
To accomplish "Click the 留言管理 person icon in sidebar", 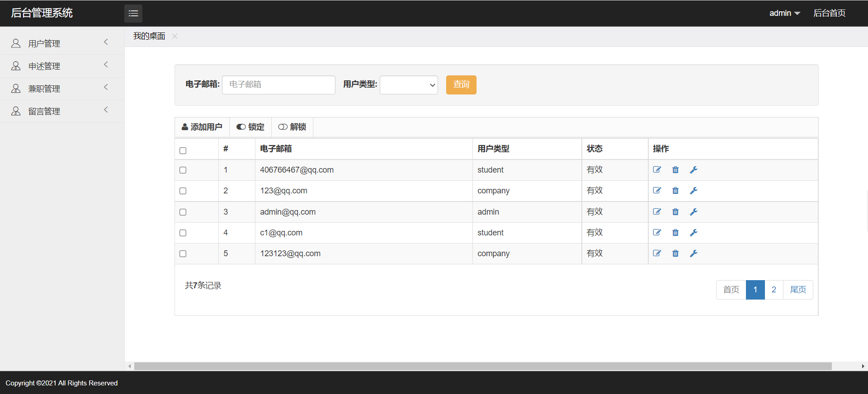I will click(x=16, y=111).
